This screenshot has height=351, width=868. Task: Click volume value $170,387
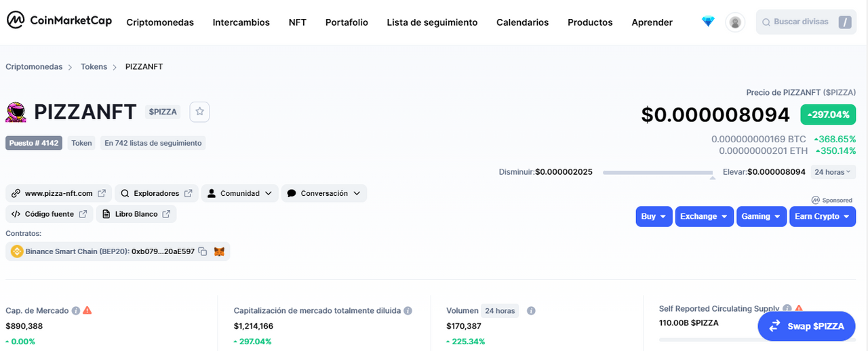coord(465,326)
